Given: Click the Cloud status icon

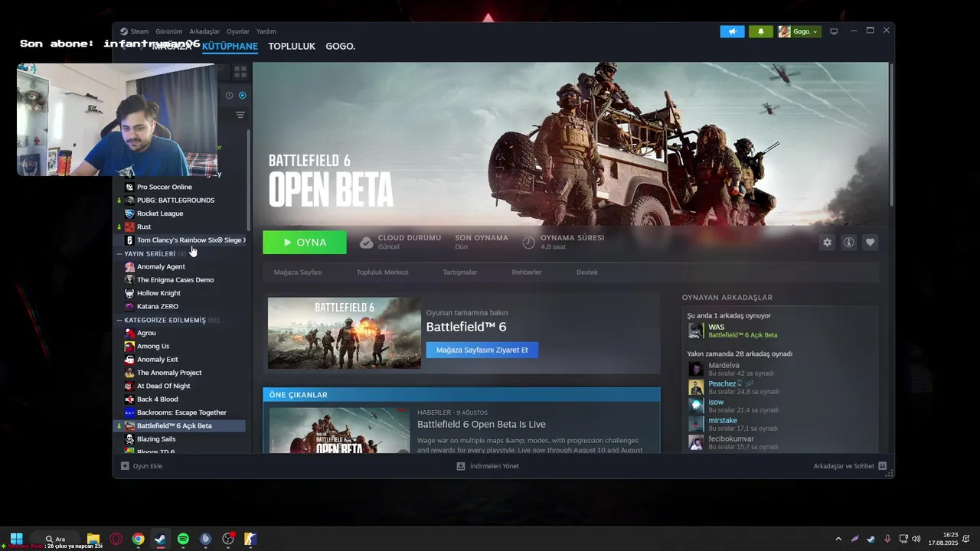Looking at the screenshot, I should 366,243.
